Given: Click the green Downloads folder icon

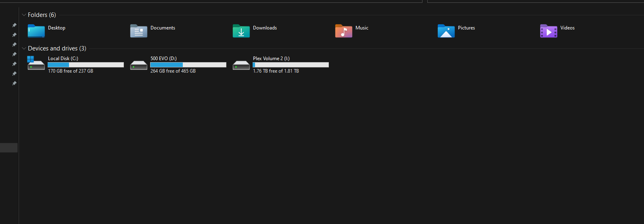Looking at the screenshot, I should coord(241,31).
